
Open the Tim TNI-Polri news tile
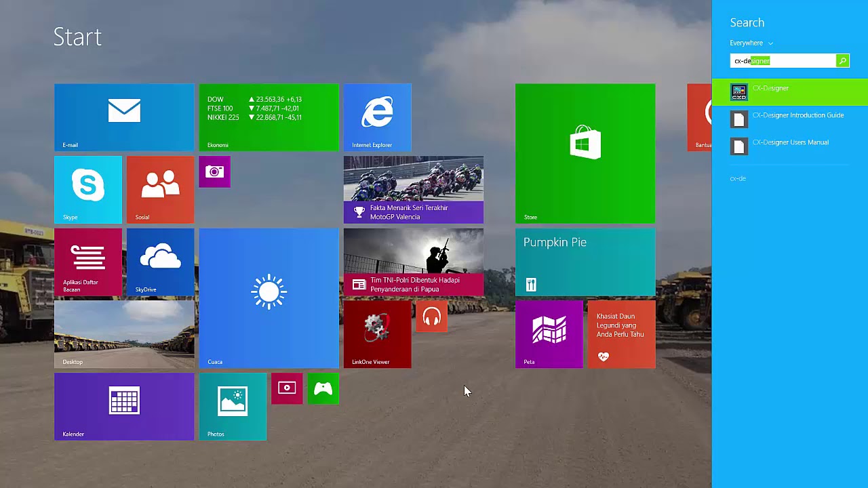tap(414, 262)
